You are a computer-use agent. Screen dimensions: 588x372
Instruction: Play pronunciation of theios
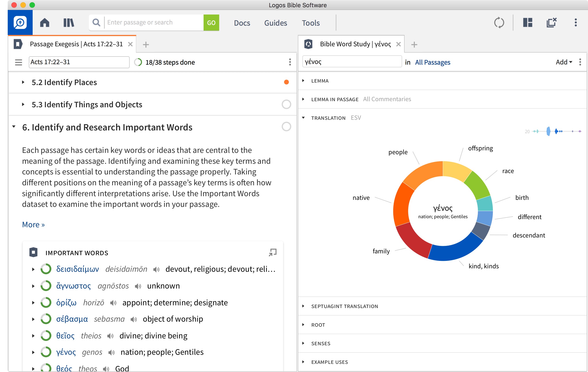click(x=110, y=336)
